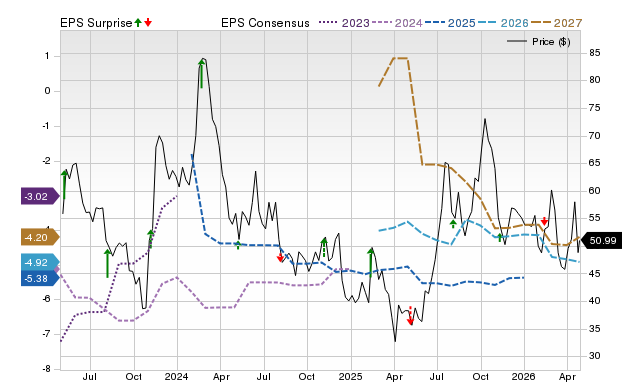Click the 2026 x-axis label
640x382 pixels.
tap(524, 376)
